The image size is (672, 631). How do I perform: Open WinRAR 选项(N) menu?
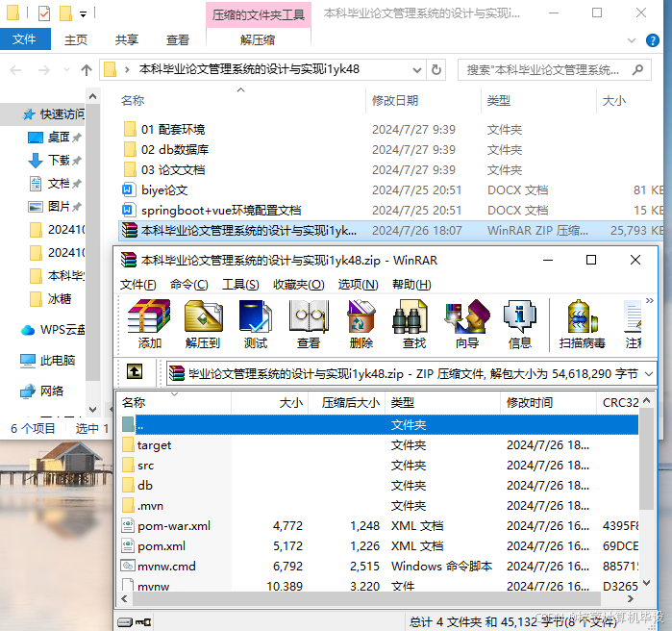pos(358,284)
